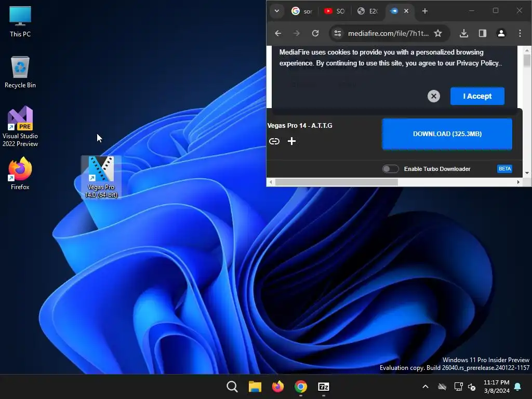The width and height of the screenshot is (532, 399).
Task: Open muted volume tray icon
Action: [472, 387]
